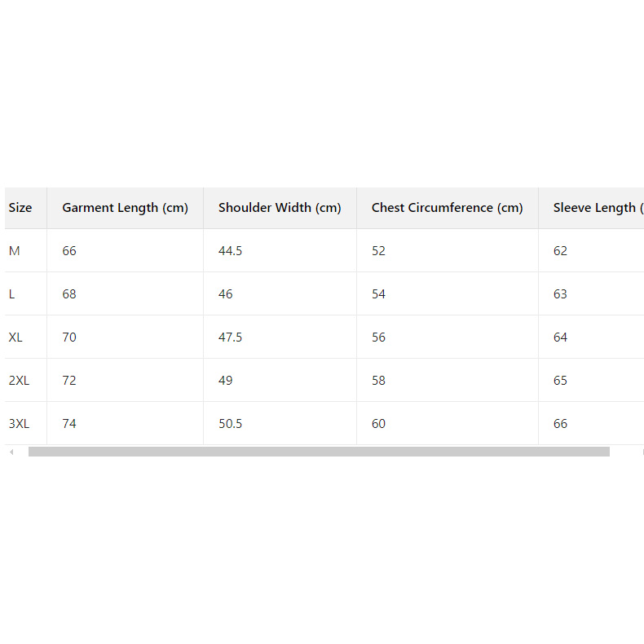
Task: Click the Garment Length (cm) header
Action: click(125, 208)
